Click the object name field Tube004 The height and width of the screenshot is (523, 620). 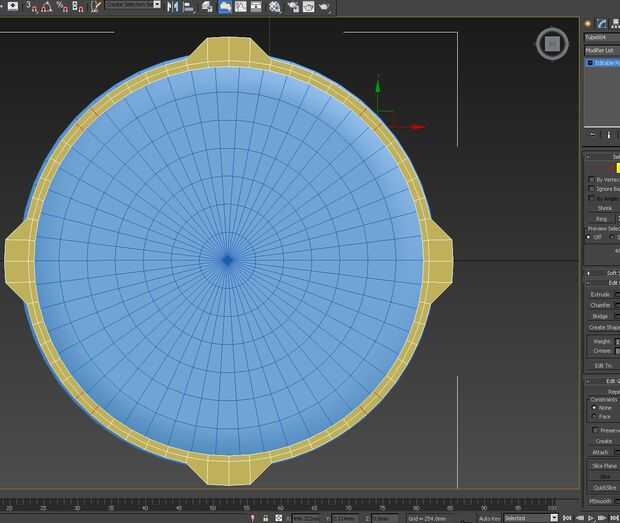tap(601, 38)
